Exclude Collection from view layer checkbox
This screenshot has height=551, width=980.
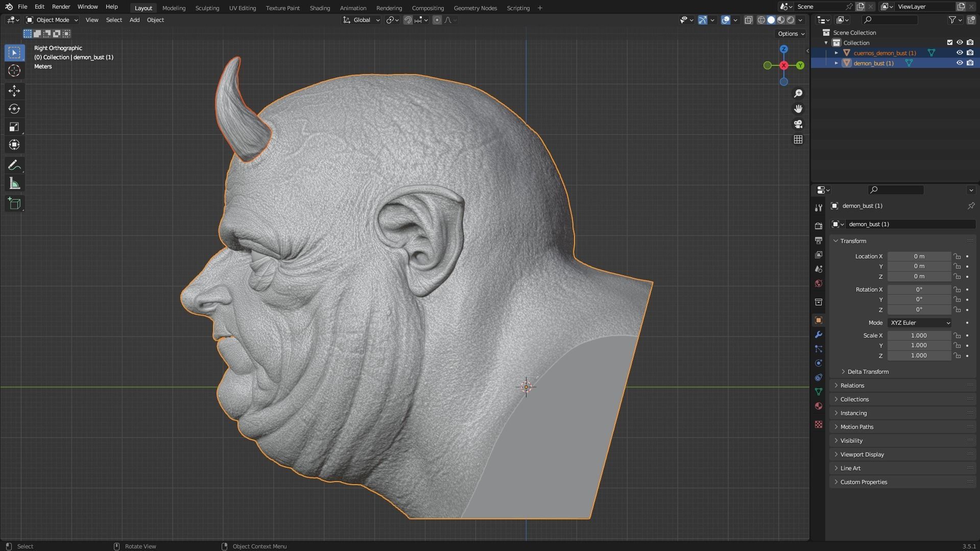(x=950, y=42)
